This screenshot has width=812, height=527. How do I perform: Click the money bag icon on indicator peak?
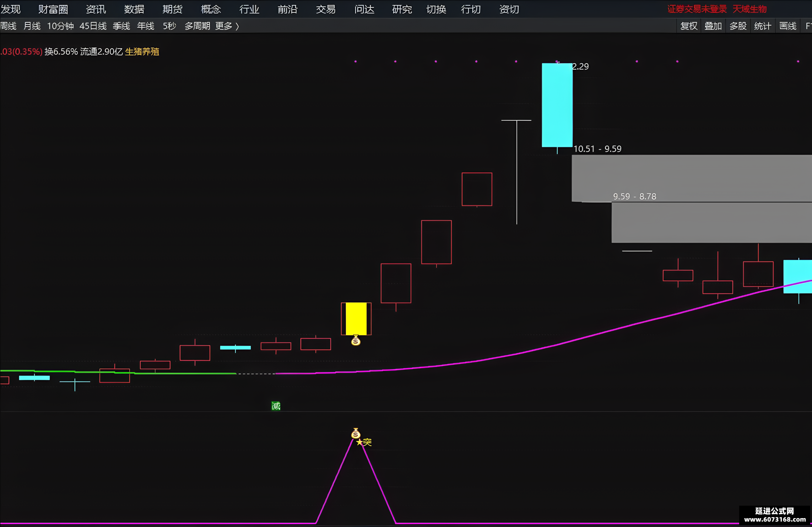tap(356, 433)
